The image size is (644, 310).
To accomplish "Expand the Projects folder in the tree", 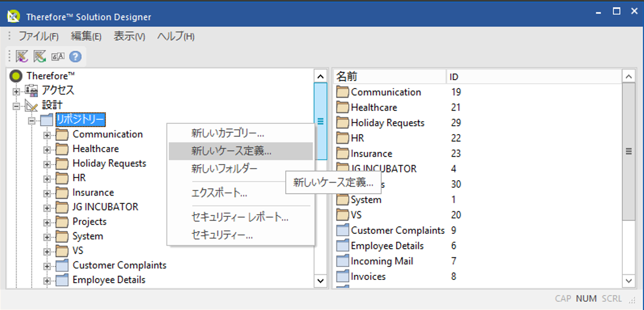I will click(47, 223).
